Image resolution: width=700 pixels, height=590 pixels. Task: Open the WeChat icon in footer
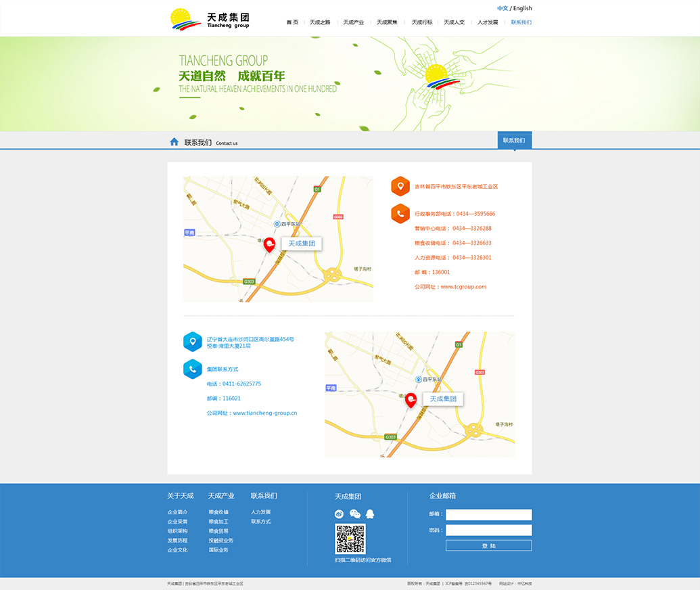coord(354,514)
